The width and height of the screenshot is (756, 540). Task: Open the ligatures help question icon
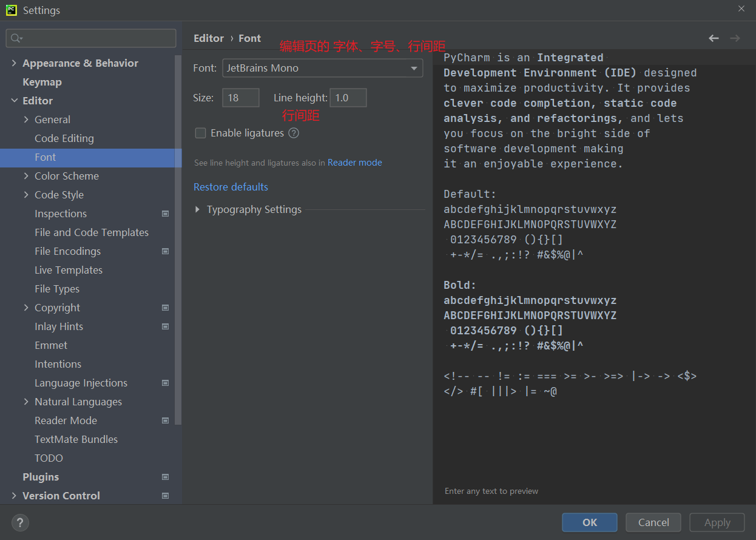click(x=294, y=133)
